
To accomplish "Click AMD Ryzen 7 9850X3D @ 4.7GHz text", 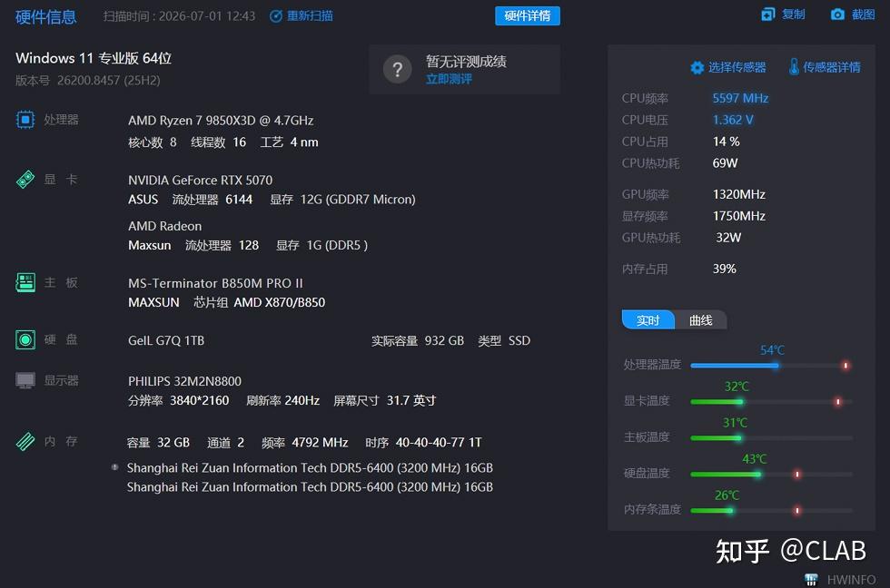I will tap(221, 120).
